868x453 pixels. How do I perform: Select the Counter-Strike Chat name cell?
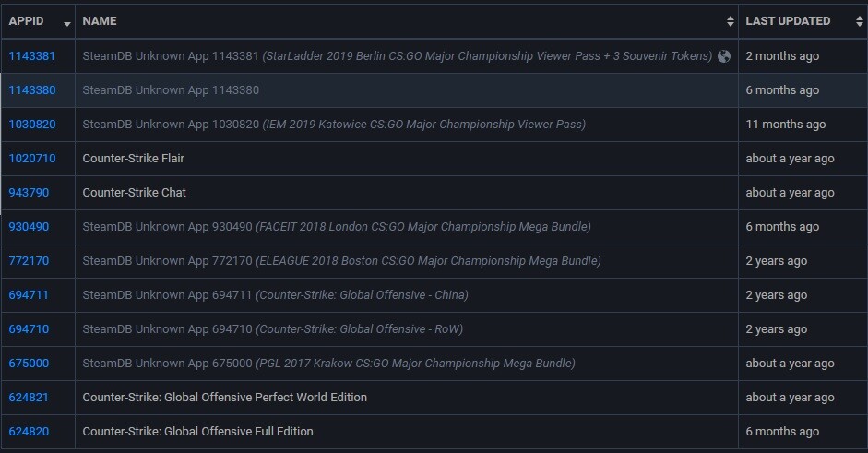click(x=135, y=193)
